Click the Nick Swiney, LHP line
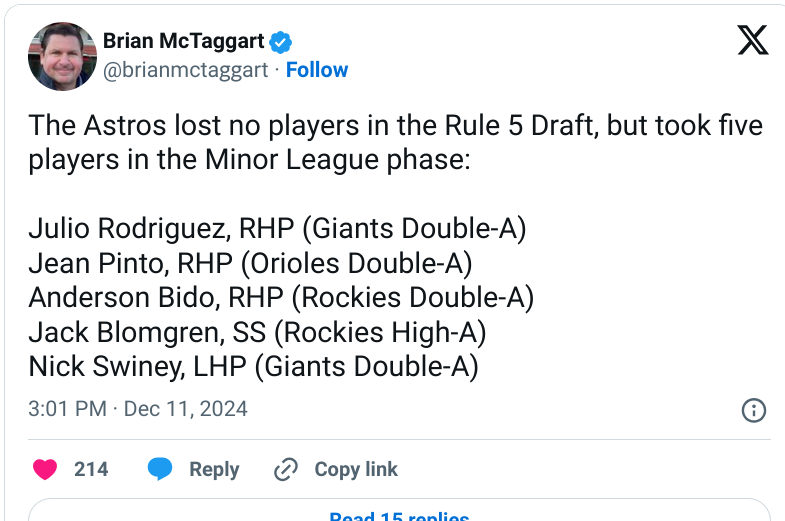This screenshot has width=785, height=521. (x=253, y=367)
